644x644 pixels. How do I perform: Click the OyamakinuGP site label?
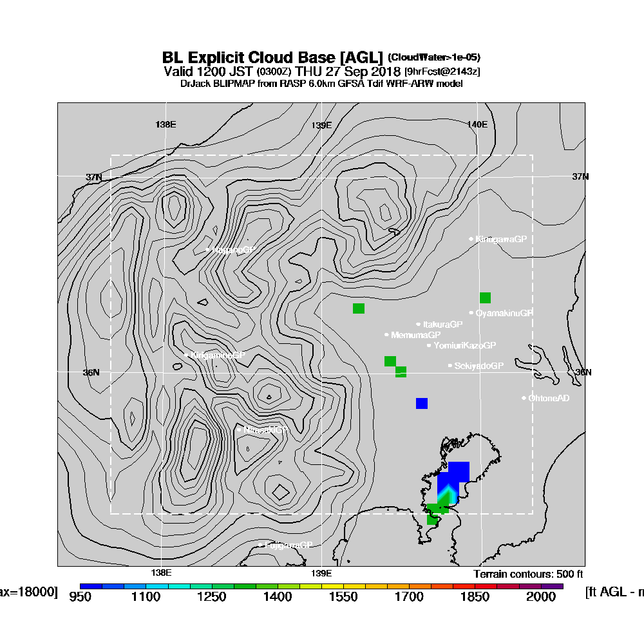click(504, 313)
